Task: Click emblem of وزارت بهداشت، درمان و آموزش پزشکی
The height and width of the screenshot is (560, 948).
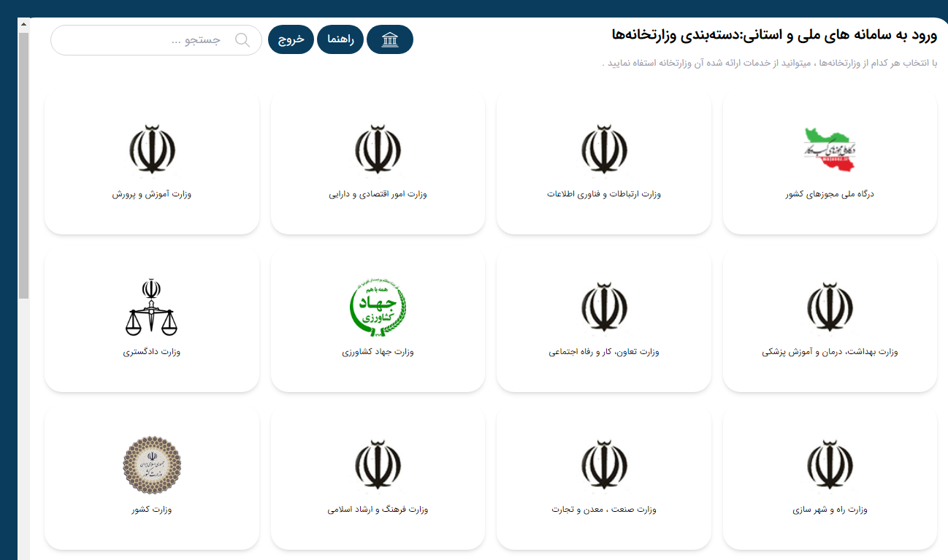Action: point(830,307)
